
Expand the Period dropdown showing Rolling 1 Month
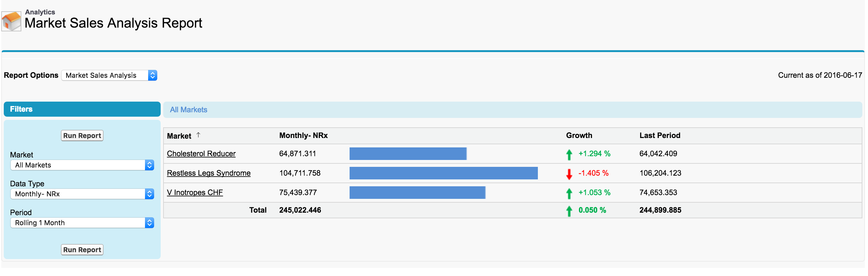click(82, 223)
